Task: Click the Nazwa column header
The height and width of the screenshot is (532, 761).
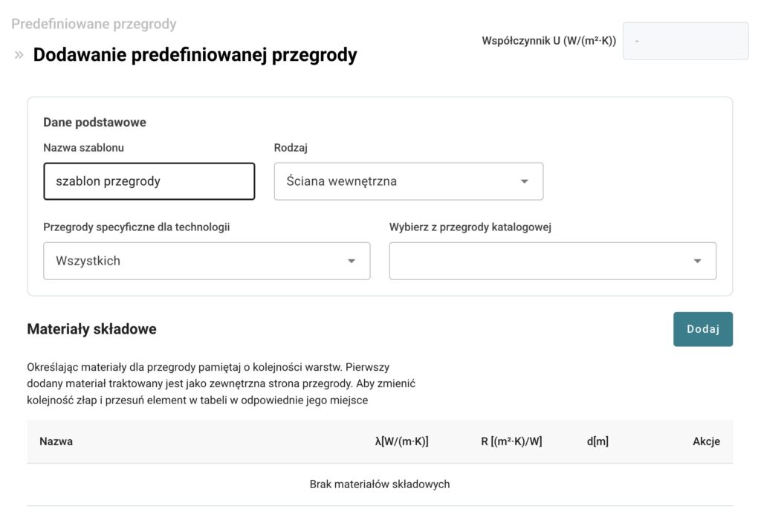Action: pyautogui.click(x=56, y=441)
